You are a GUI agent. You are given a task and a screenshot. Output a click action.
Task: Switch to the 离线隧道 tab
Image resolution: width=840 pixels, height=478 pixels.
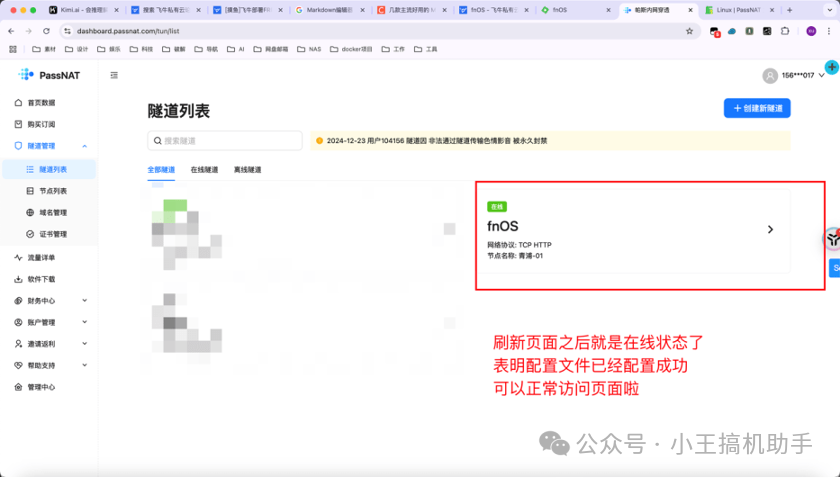point(247,170)
